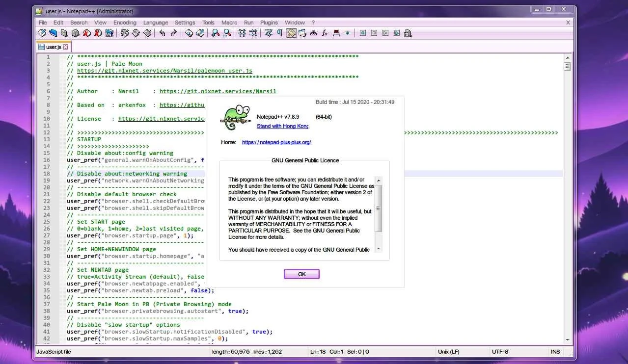Click the editor vertical scrollbar thumb
Viewport: 628px width, 364px height.
tap(568, 66)
